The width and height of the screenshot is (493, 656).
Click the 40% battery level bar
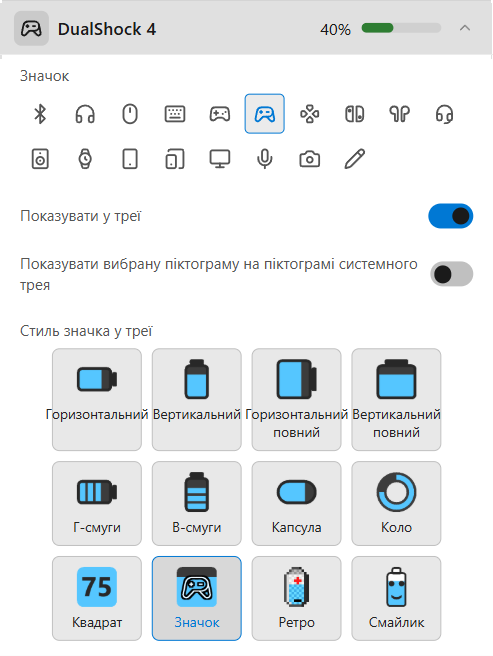401,28
